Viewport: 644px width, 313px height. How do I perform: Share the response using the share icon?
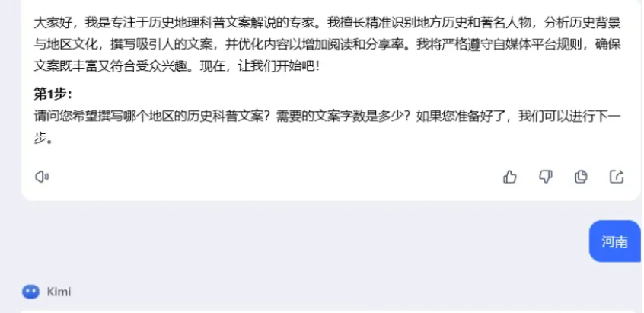(617, 177)
